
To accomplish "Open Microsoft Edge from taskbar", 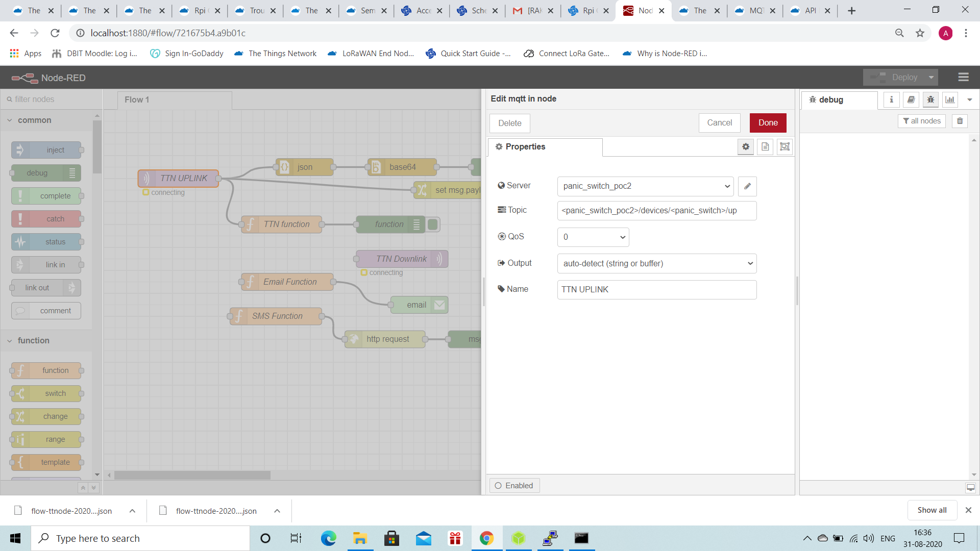I will coord(328,538).
